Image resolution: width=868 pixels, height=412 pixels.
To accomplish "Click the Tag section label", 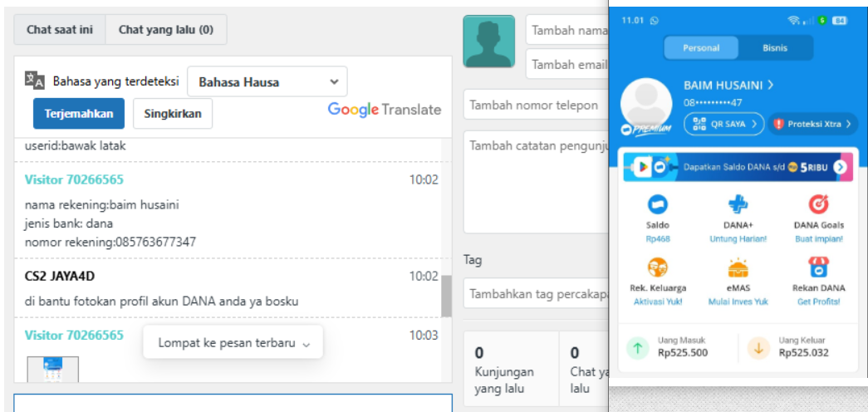I will pos(471,260).
